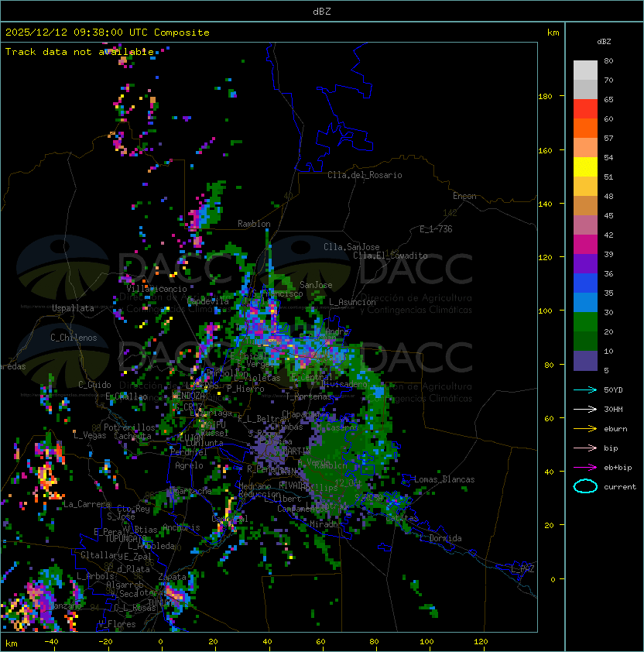Click the Clla.del_Rosario label
Image resolution: width=644 pixels, height=652 pixels.
tap(365, 175)
